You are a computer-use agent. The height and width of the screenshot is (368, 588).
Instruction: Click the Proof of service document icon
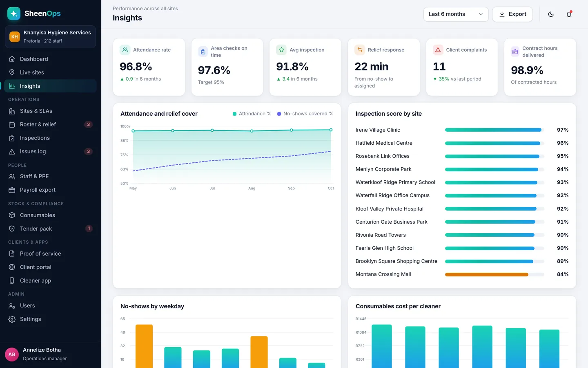(12, 254)
